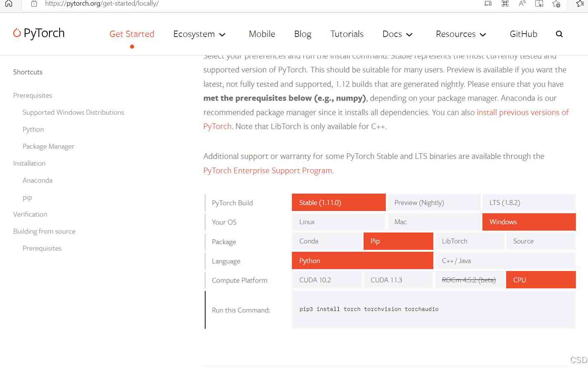Select Preview (Nightly) build
This screenshot has height=368, width=588.
tap(434, 203)
